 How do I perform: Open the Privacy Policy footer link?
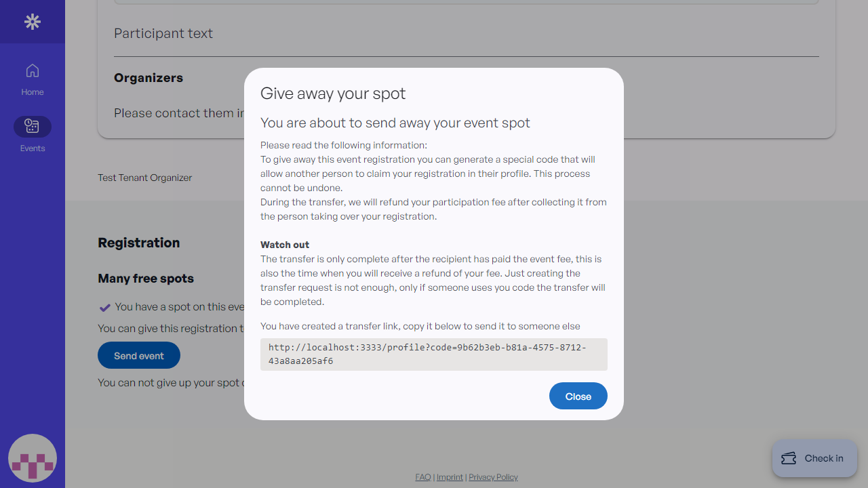(493, 477)
